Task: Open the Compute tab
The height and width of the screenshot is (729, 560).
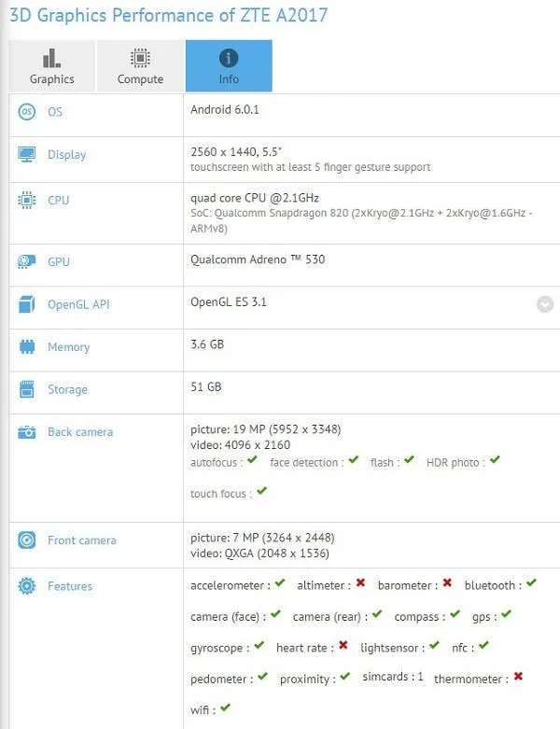Action: pyautogui.click(x=140, y=66)
